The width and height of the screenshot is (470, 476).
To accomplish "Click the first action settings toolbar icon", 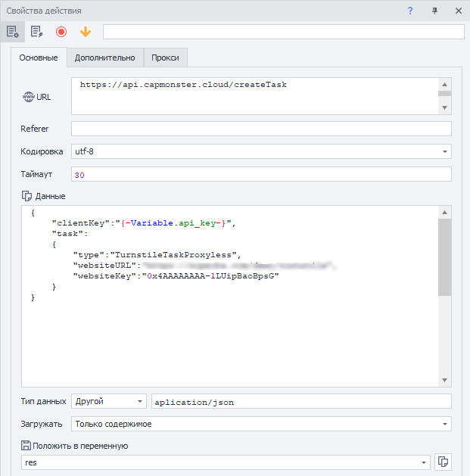I will [12, 32].
